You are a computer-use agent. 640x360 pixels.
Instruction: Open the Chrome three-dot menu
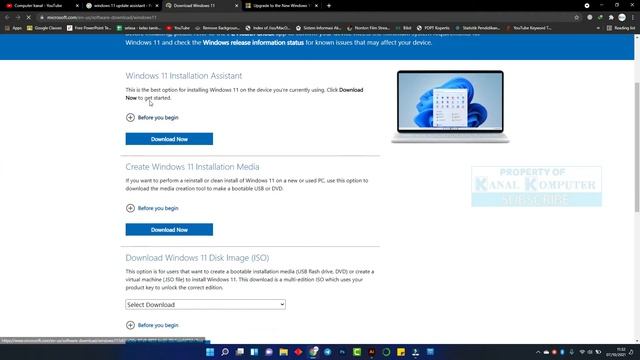coord(633,18)
